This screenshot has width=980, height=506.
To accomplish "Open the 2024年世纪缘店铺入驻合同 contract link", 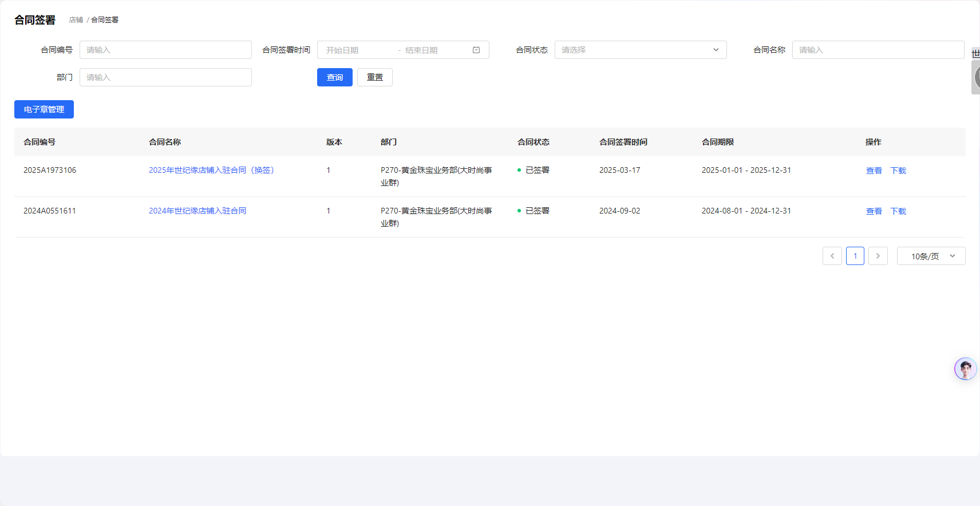I will 197,211.
